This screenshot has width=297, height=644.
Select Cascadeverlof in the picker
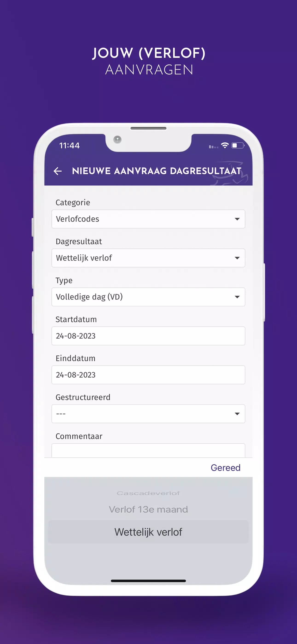(x=148, y=493)
